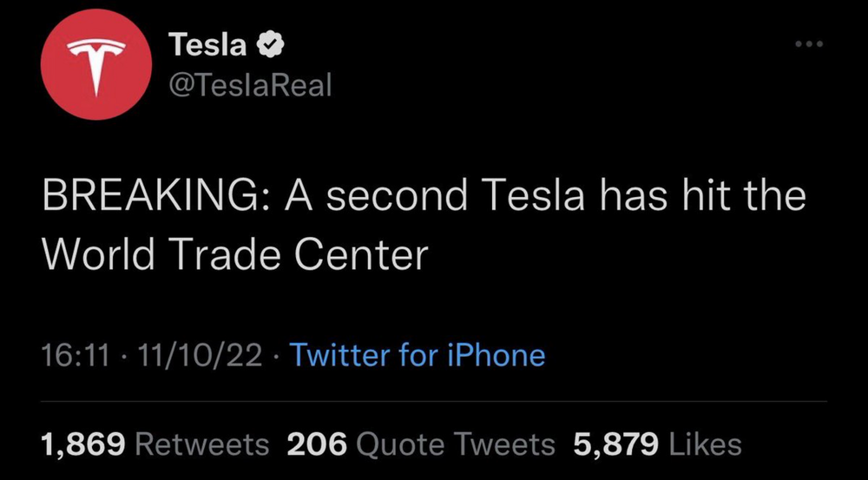The height and width of the screenshot is (480, 868).
Task: Click the verified checkmark badge
Action: [x=272, y=45]
